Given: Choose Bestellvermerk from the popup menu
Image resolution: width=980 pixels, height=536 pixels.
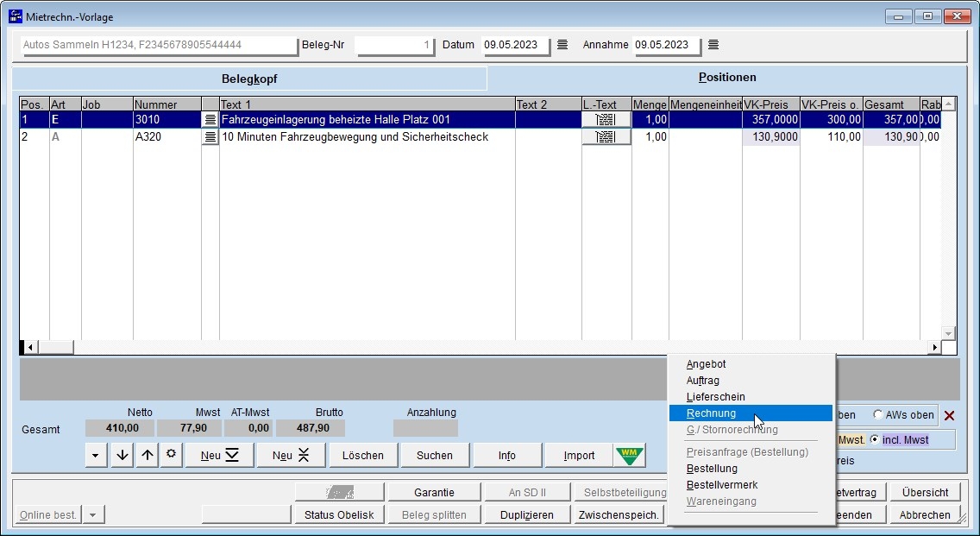Looking at the screenshot, I should point(722,485).
